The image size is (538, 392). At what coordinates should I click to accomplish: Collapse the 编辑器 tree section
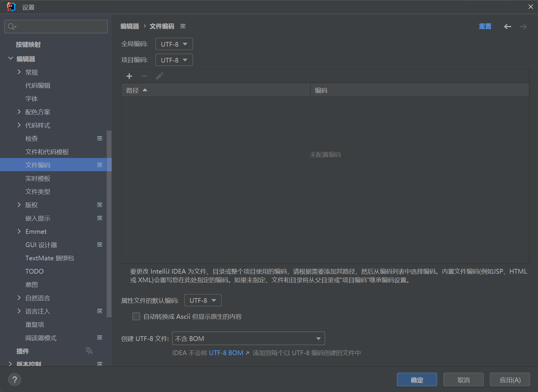click(x=11, y=58)
